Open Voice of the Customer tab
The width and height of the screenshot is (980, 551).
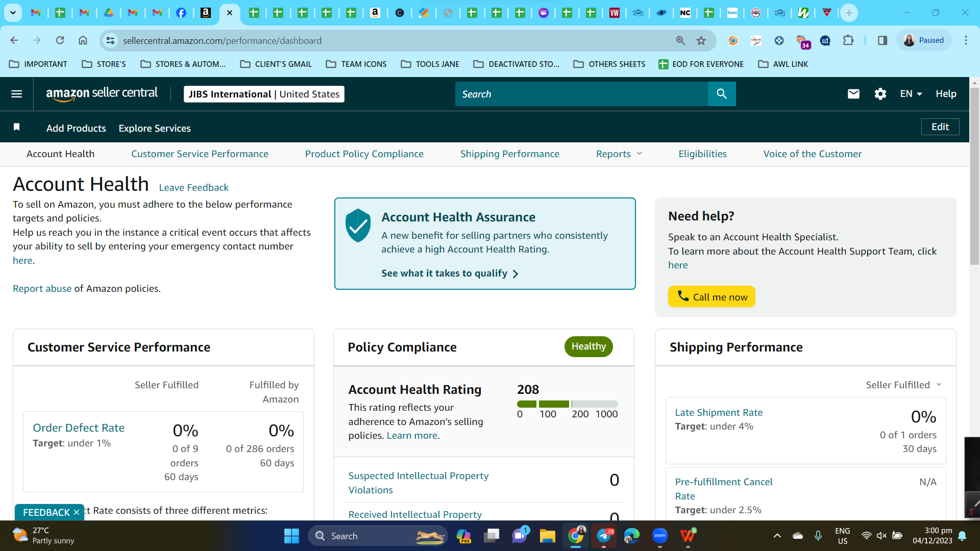pyautogui.click(x=813, y=154)
